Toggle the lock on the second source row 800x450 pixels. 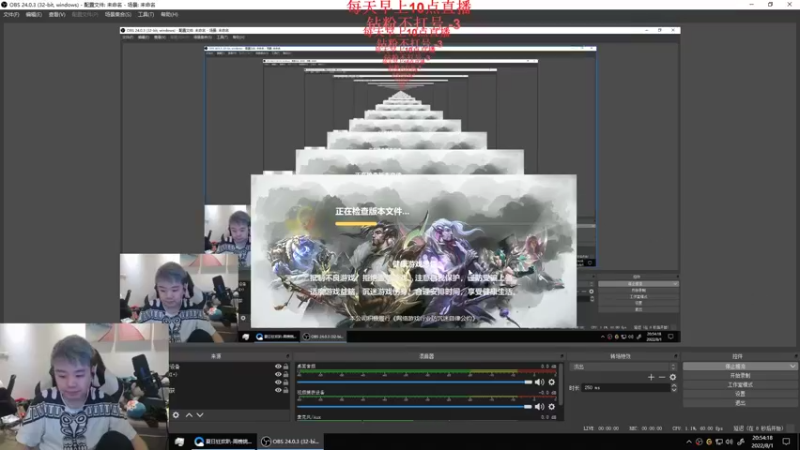286,374
